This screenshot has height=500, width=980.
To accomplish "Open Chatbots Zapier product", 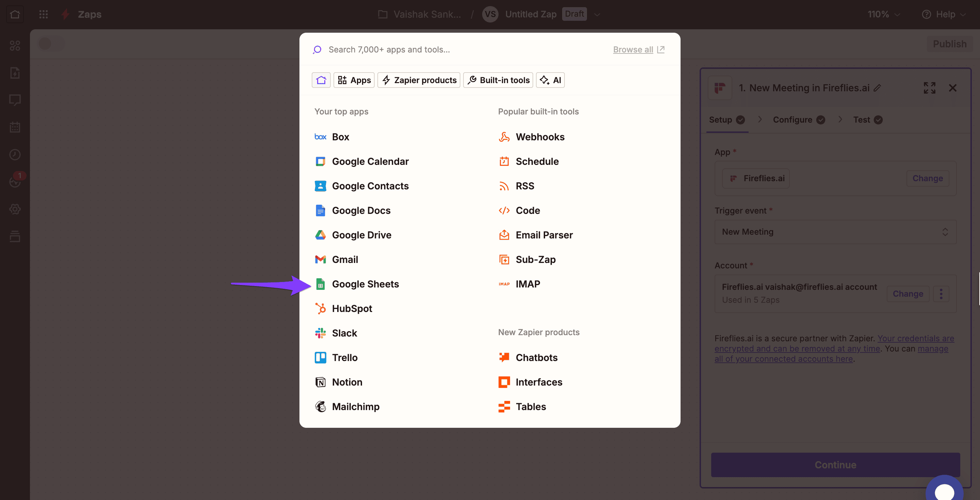I will (528, 358).
